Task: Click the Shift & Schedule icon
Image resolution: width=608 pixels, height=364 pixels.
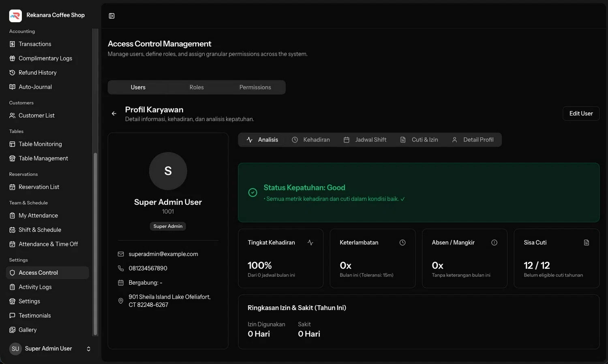Action: (x=12, y=230)
